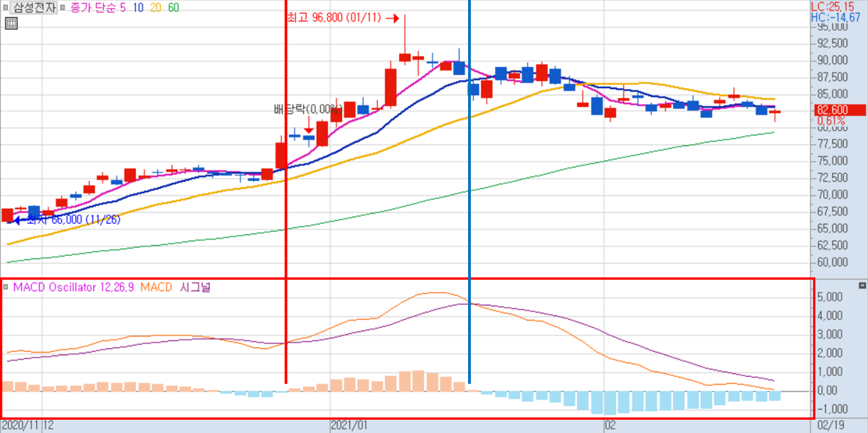Click the 77,500 price axis label

click(x=833, y=144)
